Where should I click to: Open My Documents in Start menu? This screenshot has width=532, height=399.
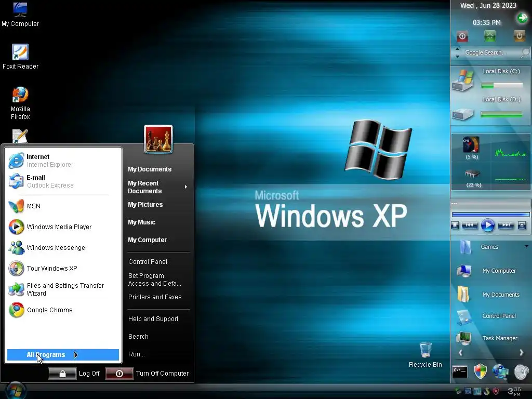(x=150, y=169)
